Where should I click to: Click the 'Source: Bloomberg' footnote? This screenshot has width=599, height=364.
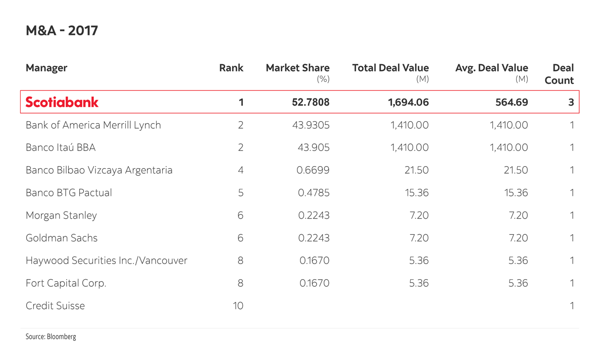coord(51,337)
